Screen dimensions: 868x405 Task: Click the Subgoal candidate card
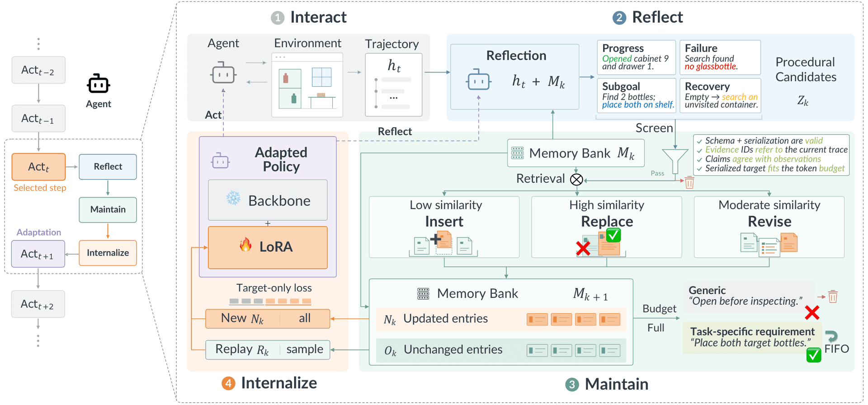click(636, 95)
